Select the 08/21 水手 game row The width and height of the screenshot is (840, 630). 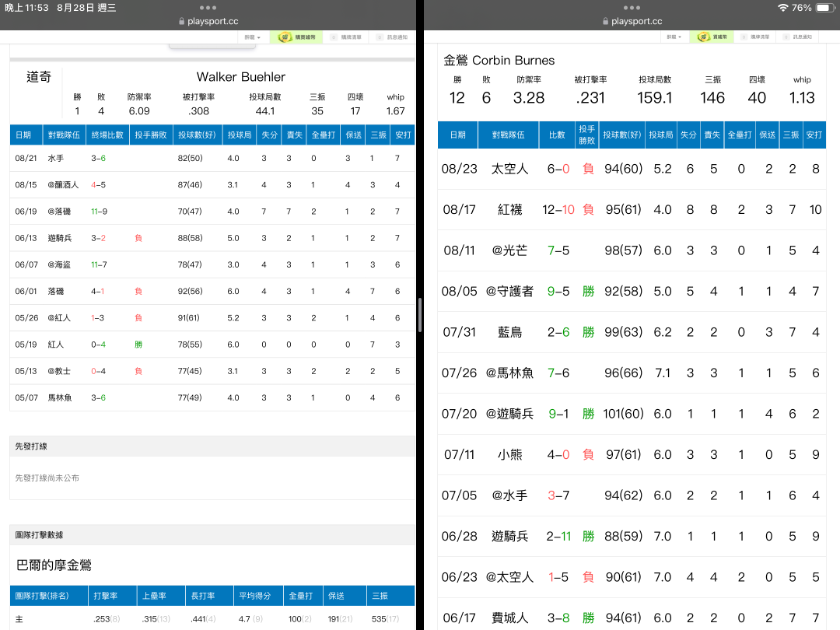pos(212,159)
